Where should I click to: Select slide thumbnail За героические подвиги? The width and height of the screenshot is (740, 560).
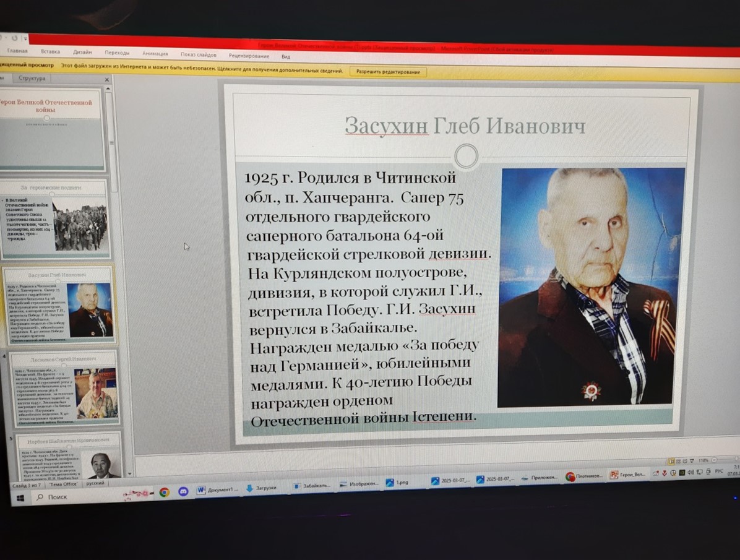pyautogui.click(x=56, y=219)
